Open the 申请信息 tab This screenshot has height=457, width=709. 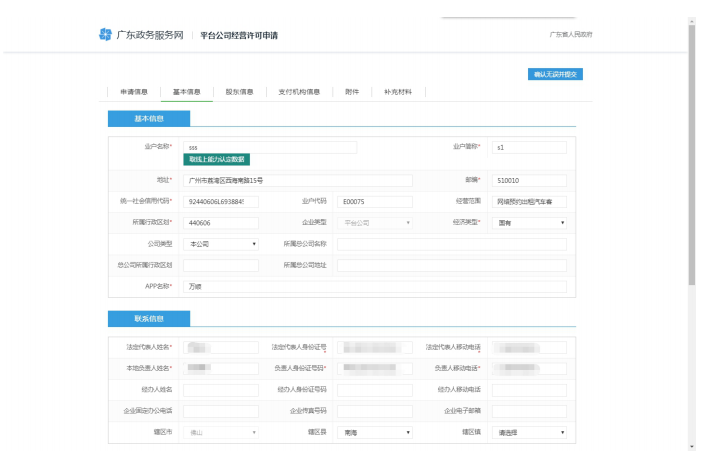pyautogui.click(x=134, y=91)
